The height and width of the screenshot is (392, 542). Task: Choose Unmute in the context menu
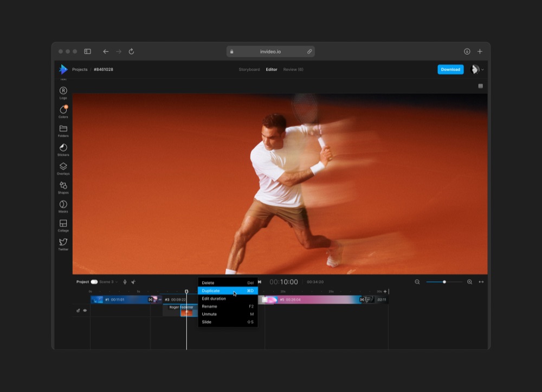pyautogui.click(x=228, y=314)
